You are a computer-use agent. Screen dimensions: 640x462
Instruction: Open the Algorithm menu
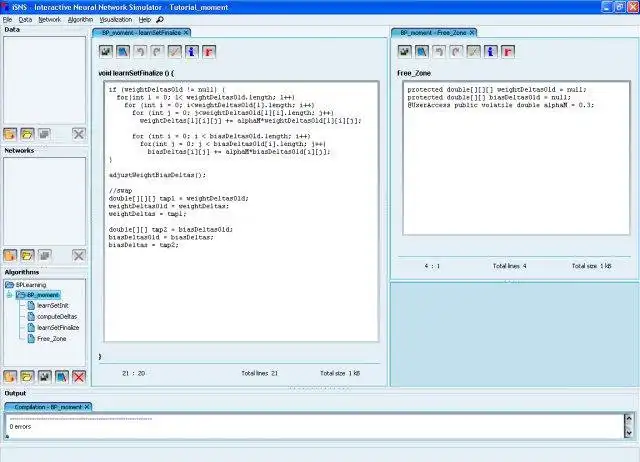80,20
